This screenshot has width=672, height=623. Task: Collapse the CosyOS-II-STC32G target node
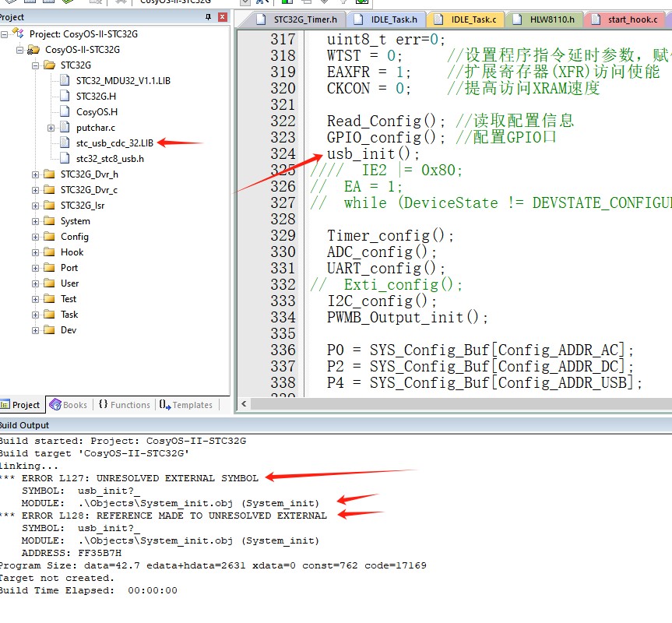[x=19, y=50]
